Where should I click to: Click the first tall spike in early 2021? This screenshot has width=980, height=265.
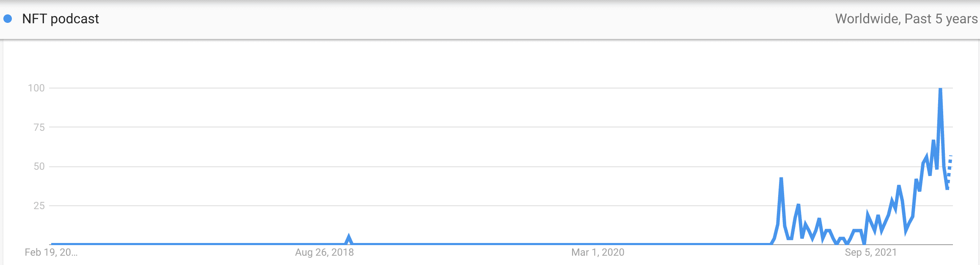[x=781, y=179]
